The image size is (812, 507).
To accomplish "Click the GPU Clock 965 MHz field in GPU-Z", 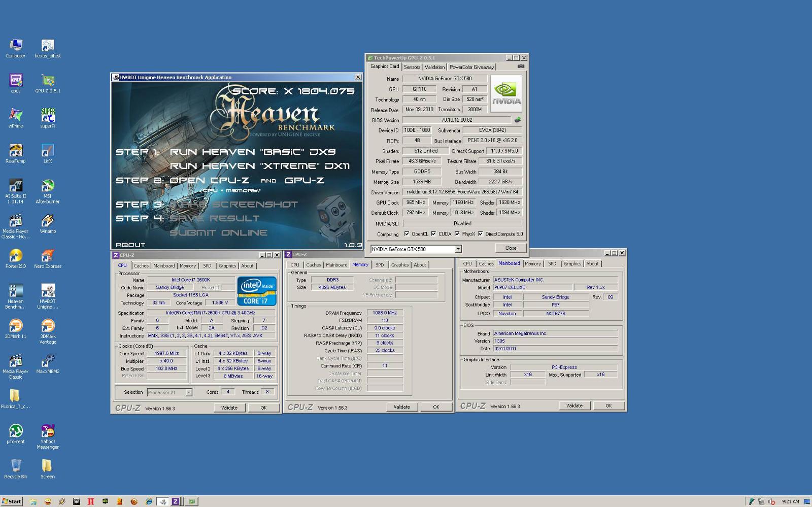I will pyautogui.click(x=416, y=202).
